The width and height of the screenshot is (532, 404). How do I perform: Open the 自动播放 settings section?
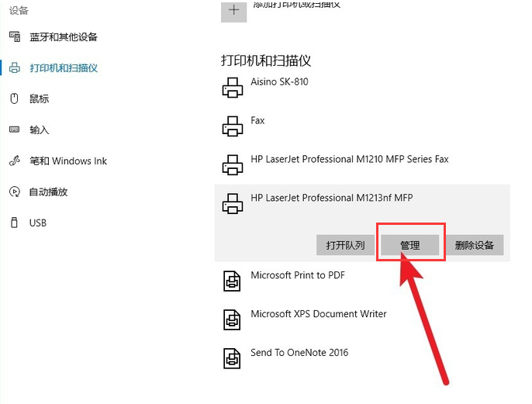pyautogui.click(x=48, y=192)
